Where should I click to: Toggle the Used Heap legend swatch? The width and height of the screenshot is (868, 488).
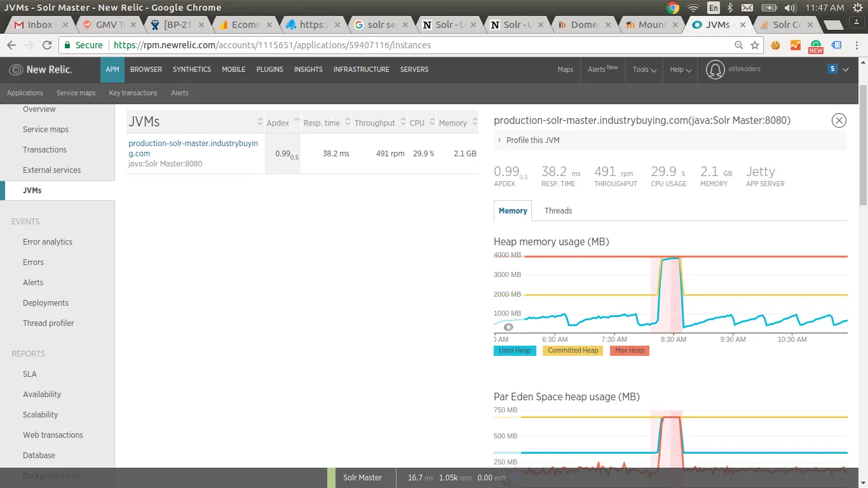click(515, 351)
